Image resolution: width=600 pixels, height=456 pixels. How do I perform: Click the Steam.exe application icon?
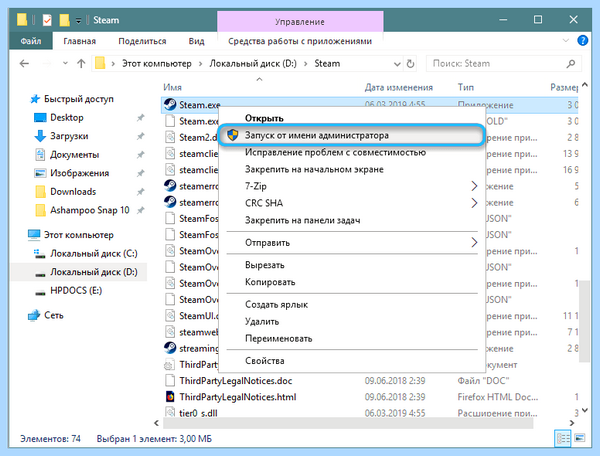(x=170, y=104)
